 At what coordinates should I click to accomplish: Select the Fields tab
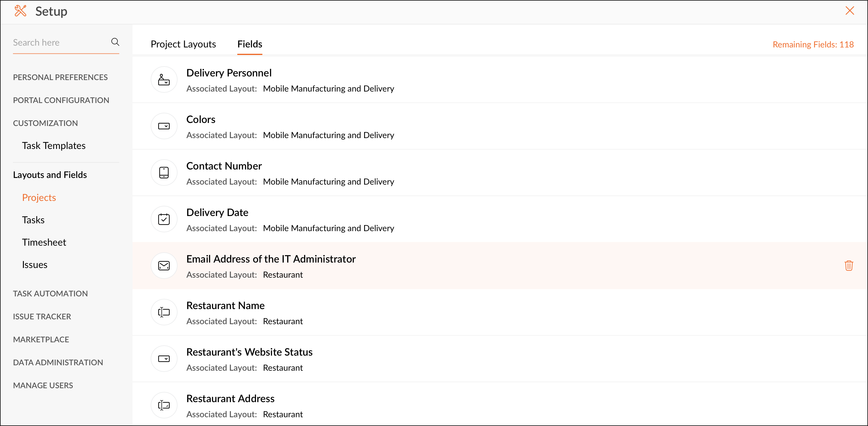point(249,44)
